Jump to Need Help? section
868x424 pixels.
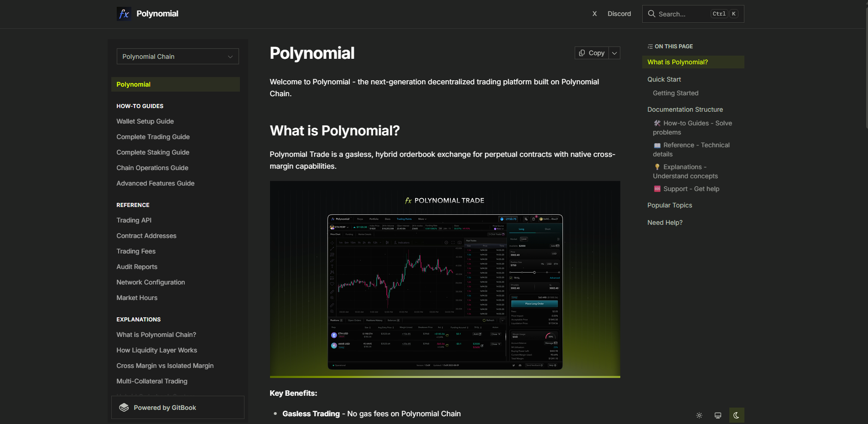pos(665,222)
